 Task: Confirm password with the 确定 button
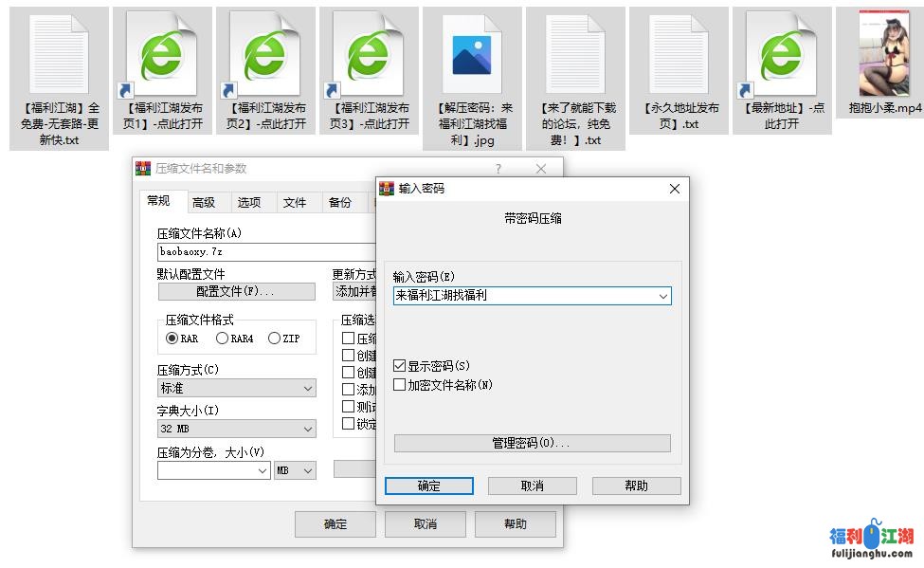click(428, 486)
